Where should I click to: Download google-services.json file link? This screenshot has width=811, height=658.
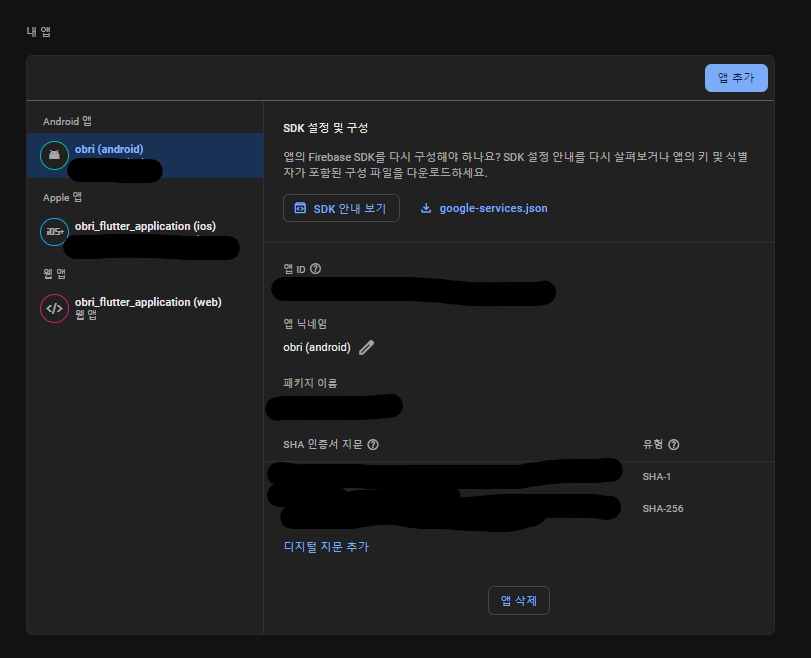click(493, 208)
